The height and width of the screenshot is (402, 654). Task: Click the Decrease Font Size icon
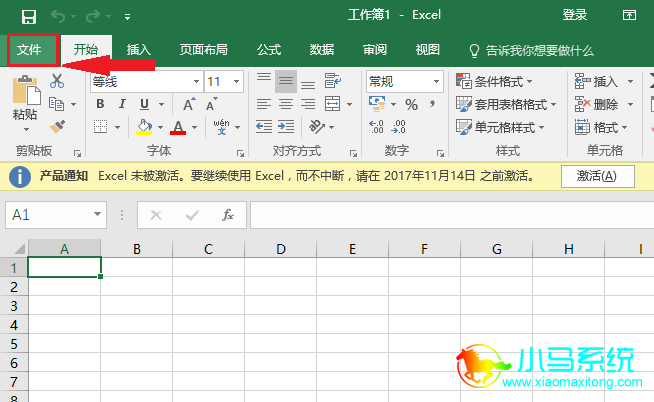pyautogui.click(x=212, y=104)
